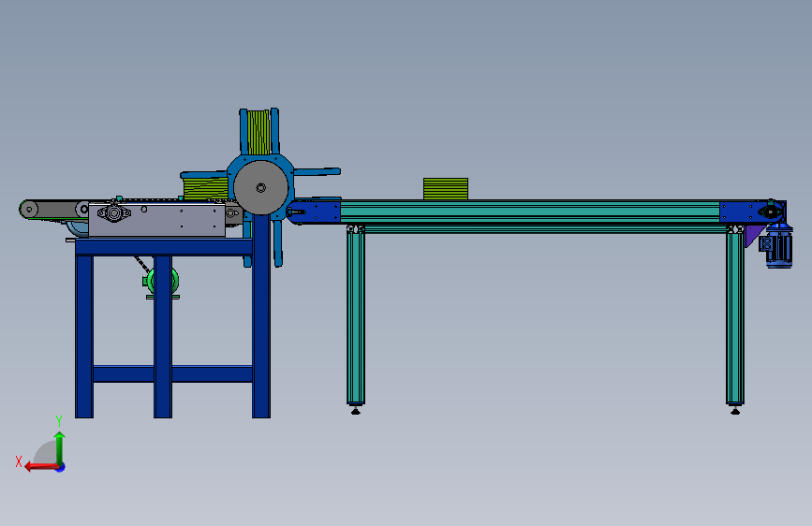Select the left end roller of the belt conveyor
Screen dimensions: 812x526
tap(29, 210)
